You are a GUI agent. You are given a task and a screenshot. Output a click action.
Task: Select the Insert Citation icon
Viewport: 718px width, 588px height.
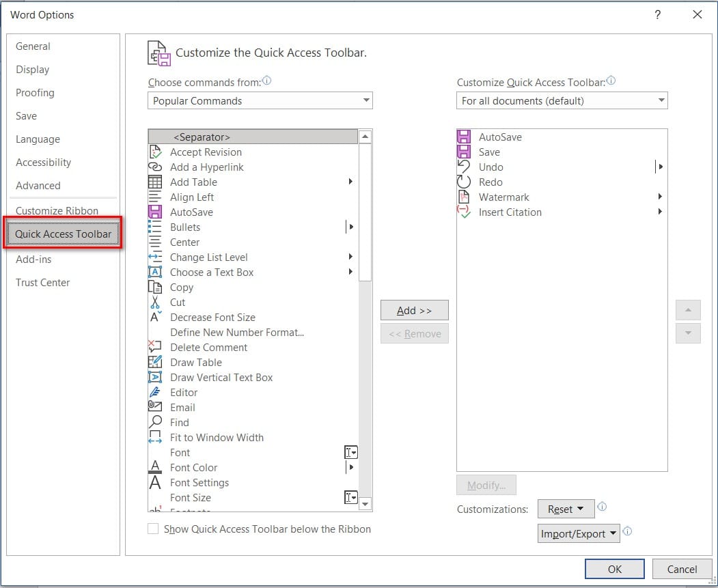coord(464,212)
